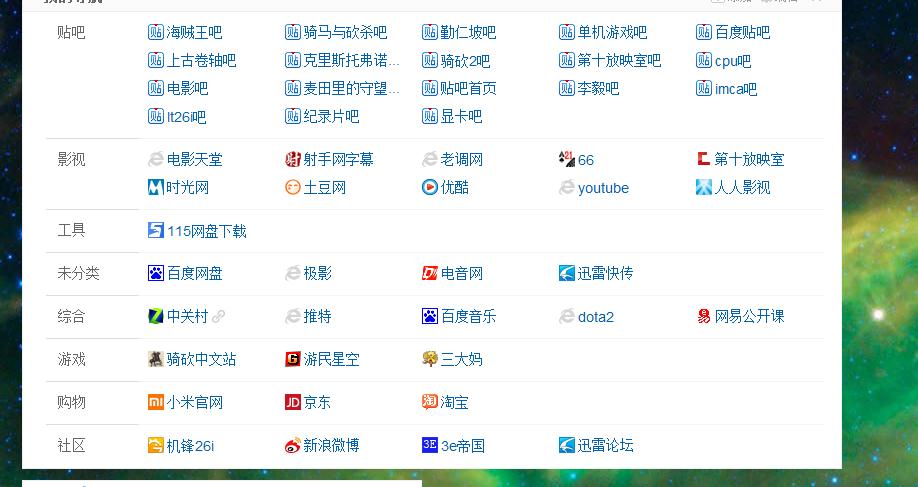Screen dimensions: 918x487
Task: Go to 贴吧首页
Action: (x=468, y=88)
